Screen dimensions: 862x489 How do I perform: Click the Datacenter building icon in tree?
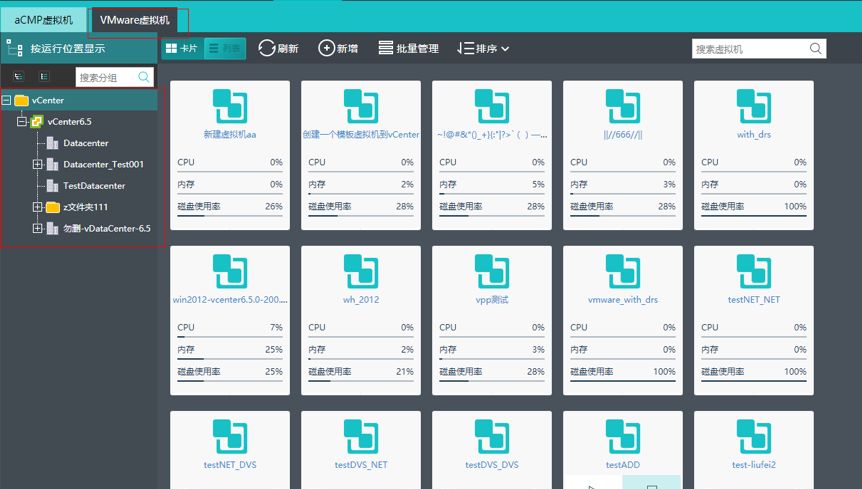click(x=52, y=143)
